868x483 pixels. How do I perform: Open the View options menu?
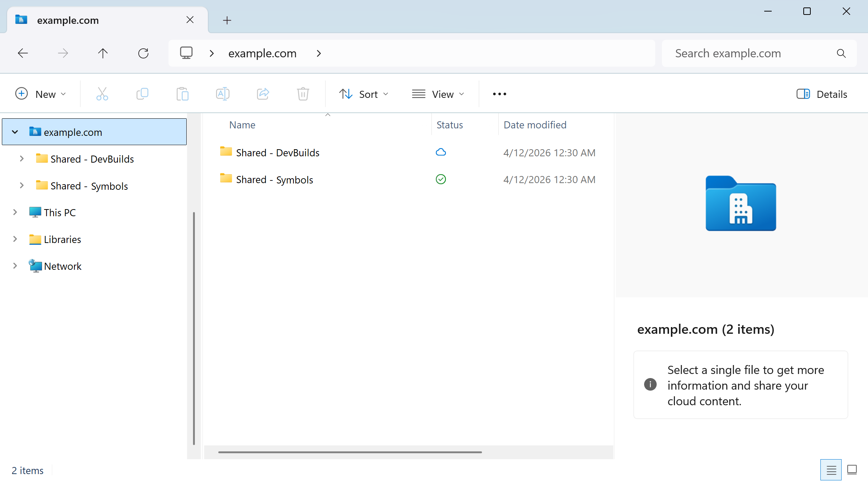(438, 94)
